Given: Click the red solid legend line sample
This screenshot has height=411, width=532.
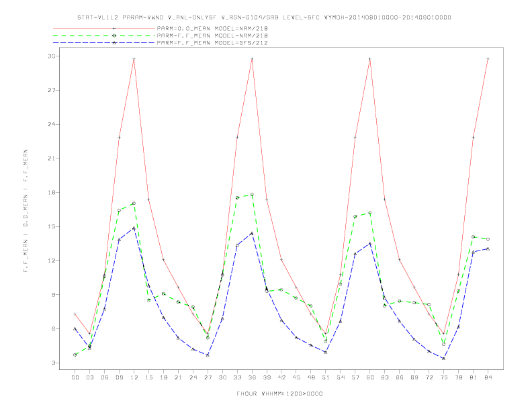Looking at the screenshot, I should [104, 28].
